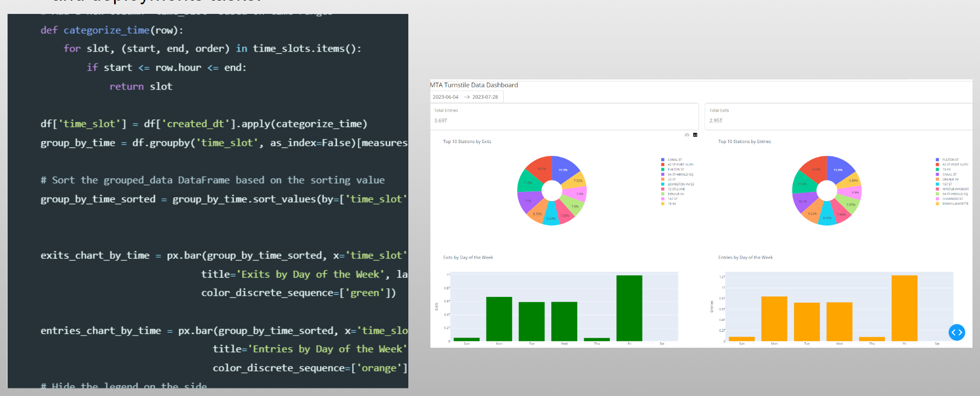
Task: Click the 14.1% red slice of Exits pie
Action: (541, 168)
